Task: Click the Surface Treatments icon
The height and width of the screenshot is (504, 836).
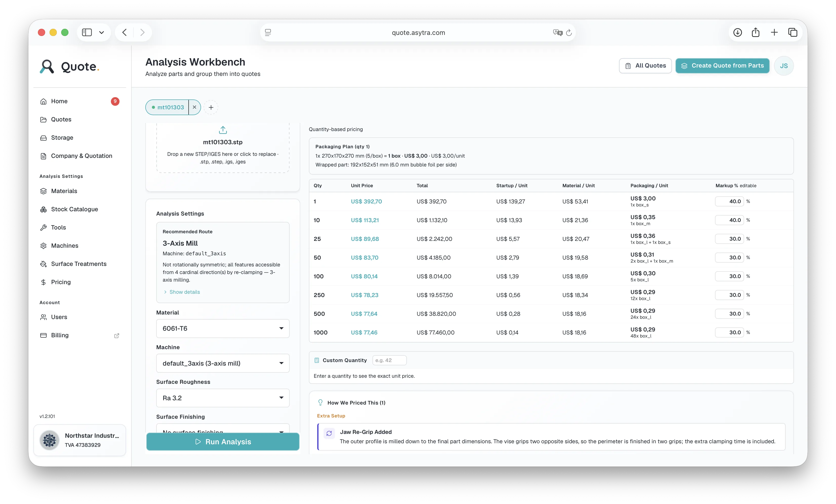Action: click(x=44, y=264)
